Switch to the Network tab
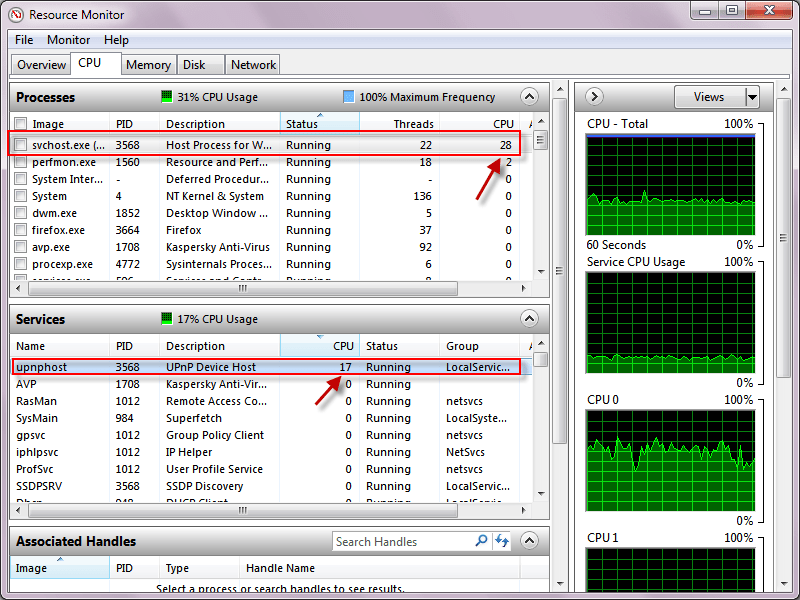 (252, 64)
